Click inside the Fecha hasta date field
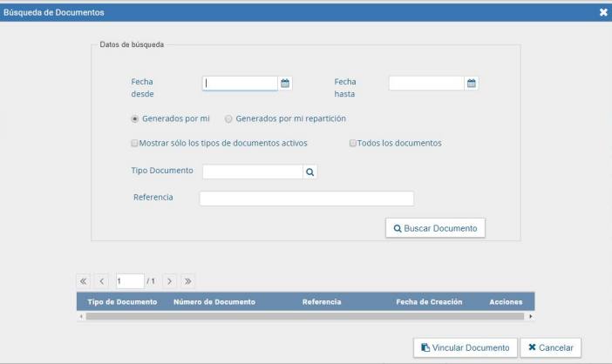 426,84
